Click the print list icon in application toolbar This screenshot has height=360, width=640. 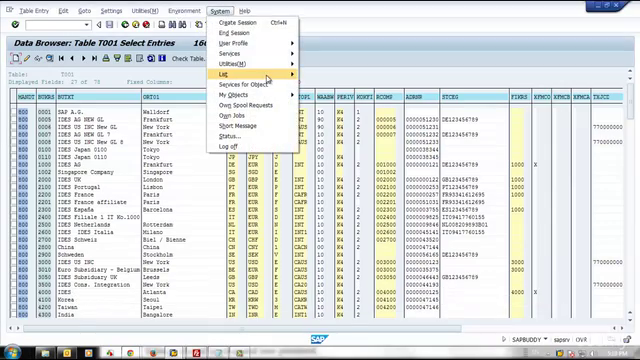[106, 58]
